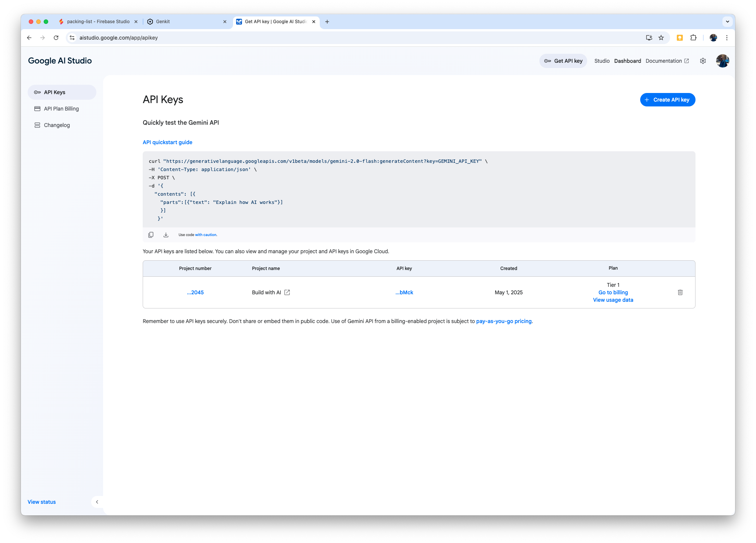Click the Plan column header
Image resolution: width=756 pixels, height=543 pixels.
click(x=613, y=268)
